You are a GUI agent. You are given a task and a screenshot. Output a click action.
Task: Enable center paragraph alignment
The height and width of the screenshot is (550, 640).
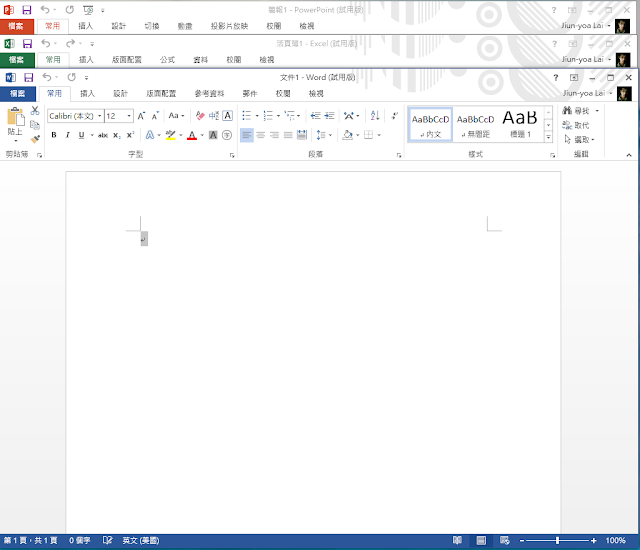[260, 135]
